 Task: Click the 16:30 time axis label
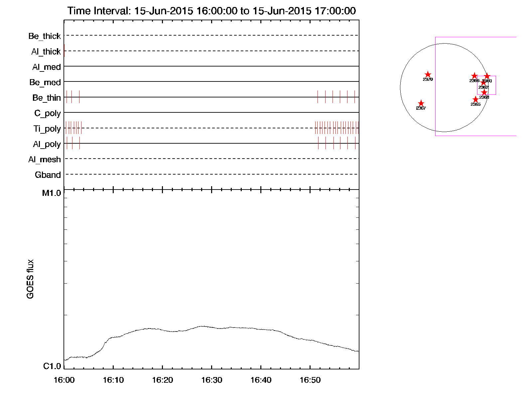(x=211, y=380)
